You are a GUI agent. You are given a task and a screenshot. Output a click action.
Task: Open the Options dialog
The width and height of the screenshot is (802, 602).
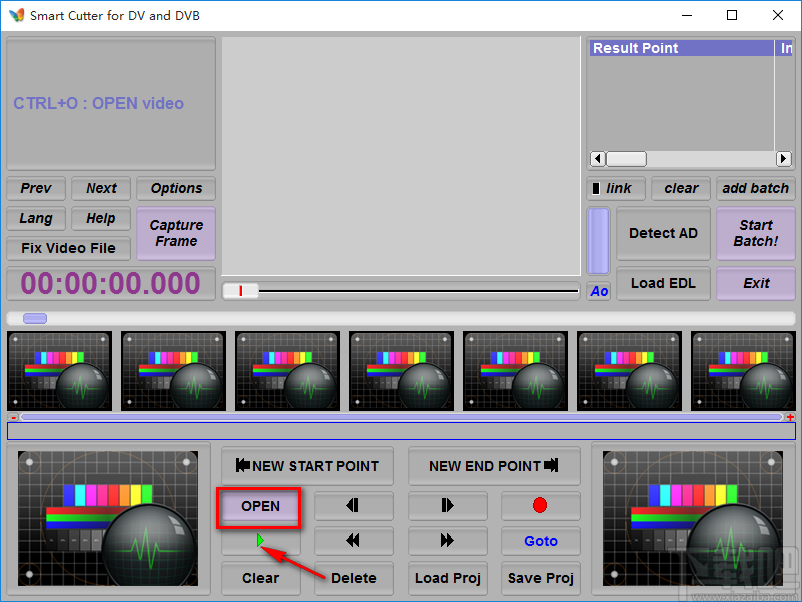[176, 188]
